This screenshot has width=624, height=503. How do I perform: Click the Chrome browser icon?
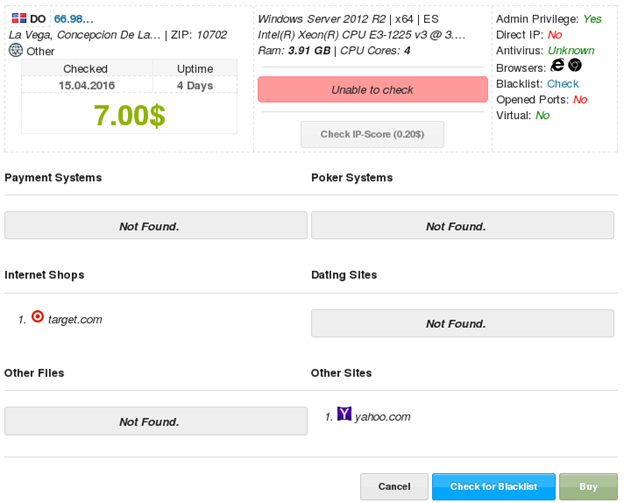tap(575, 65)
